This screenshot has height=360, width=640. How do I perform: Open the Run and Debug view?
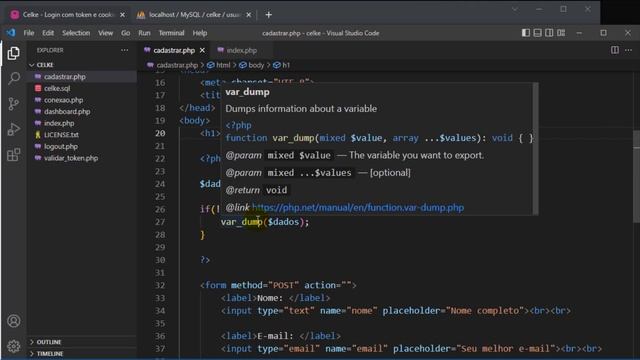point(13,129)
